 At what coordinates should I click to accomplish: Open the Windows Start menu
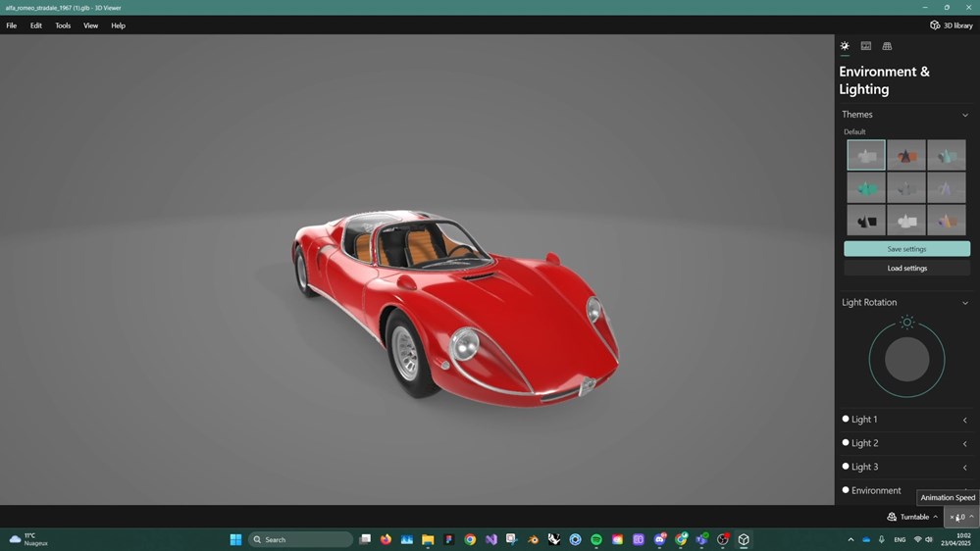(235, 540)
